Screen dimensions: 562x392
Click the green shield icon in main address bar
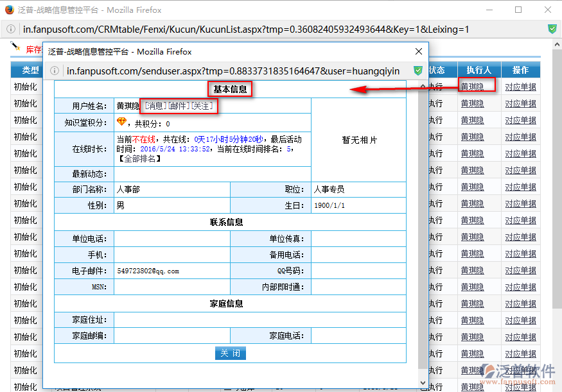point(552,30)
